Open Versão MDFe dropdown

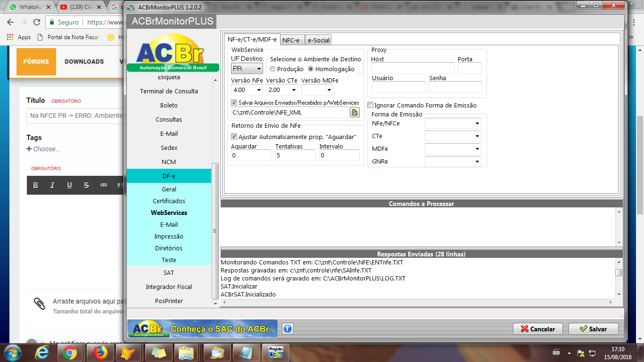317,90
